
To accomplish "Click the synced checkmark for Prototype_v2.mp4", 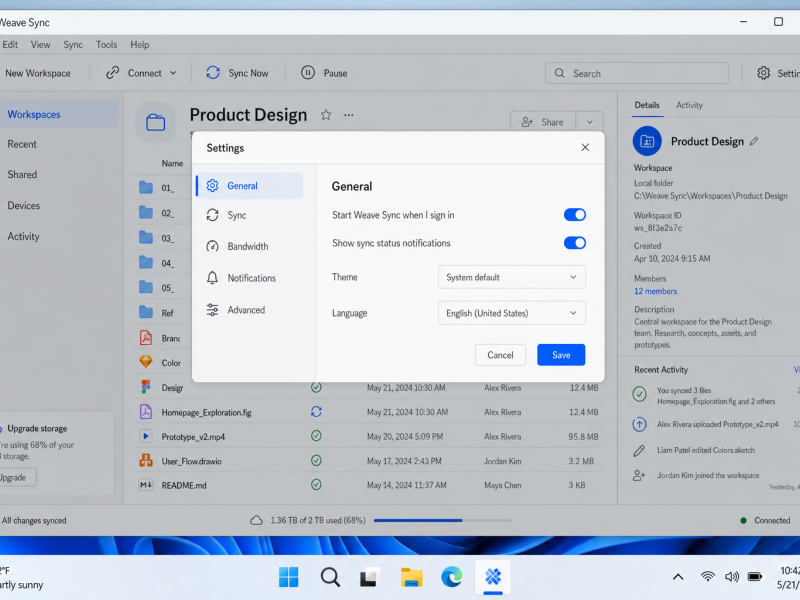I will pos(316,436).
